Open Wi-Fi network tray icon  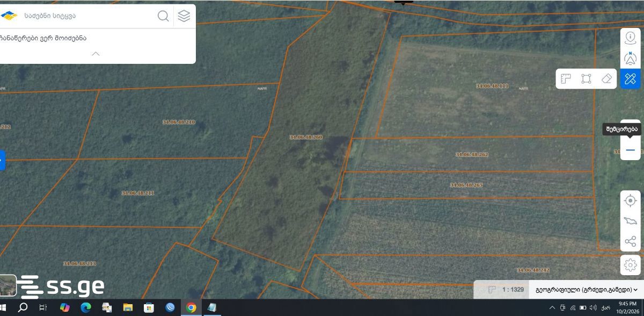coord(573,308)
